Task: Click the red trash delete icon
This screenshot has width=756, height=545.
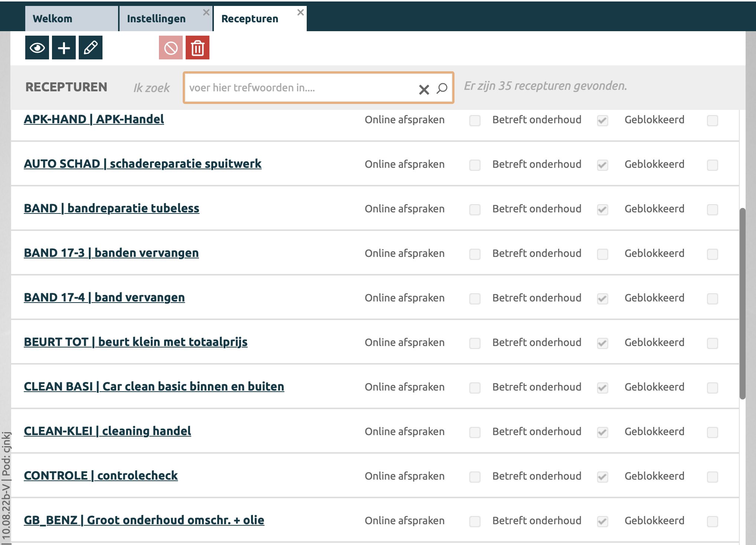Action: point(198,48)
